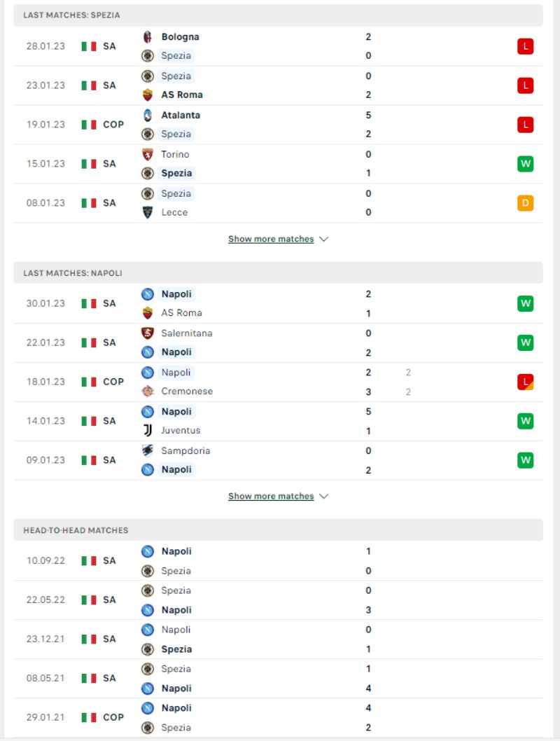
Task: Click the half-colored L badge for Cremonese match
Action: tap(525, 382)
